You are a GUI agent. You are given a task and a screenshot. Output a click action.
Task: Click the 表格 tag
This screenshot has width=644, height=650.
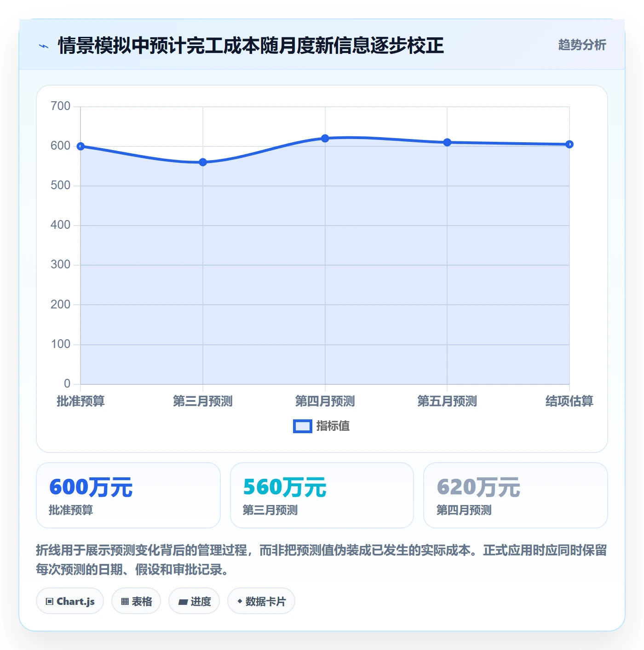tap(136, 601)
